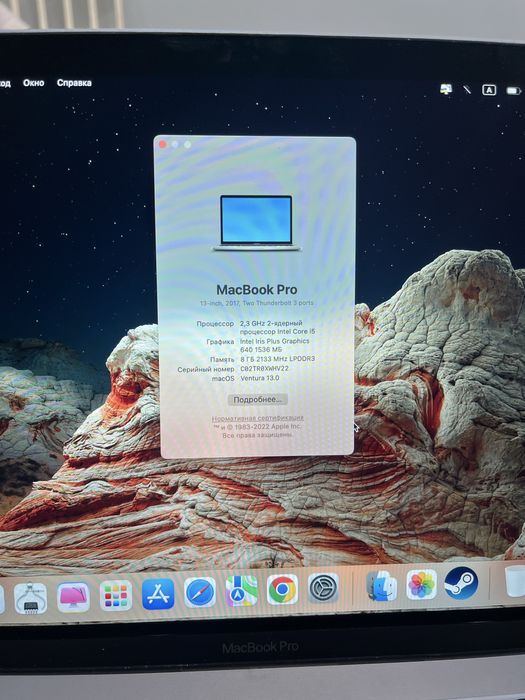Click the '8 ГБ 2133 MHz LPDDR3' memory value

(278, 359)
